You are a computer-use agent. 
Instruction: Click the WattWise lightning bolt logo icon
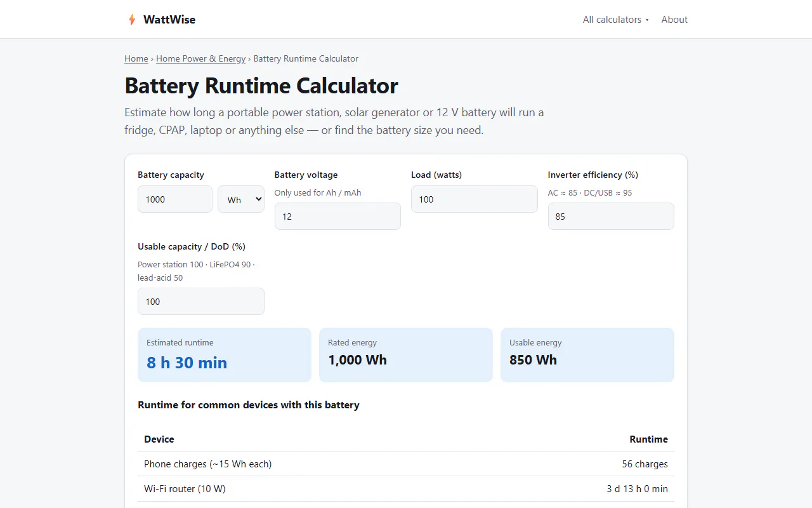click(x=132, y=20)
